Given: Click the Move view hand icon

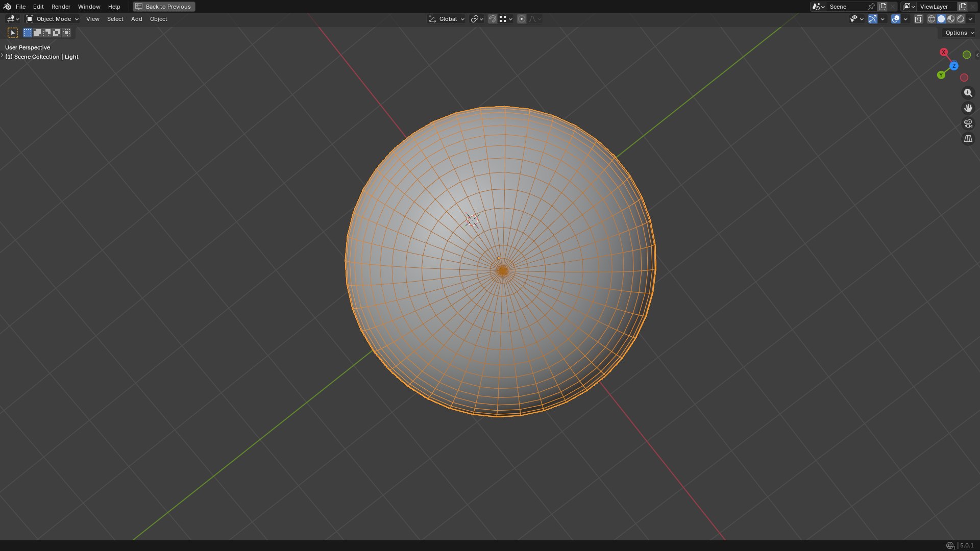Looking at the screenshot, I should [x=968, y=108].
